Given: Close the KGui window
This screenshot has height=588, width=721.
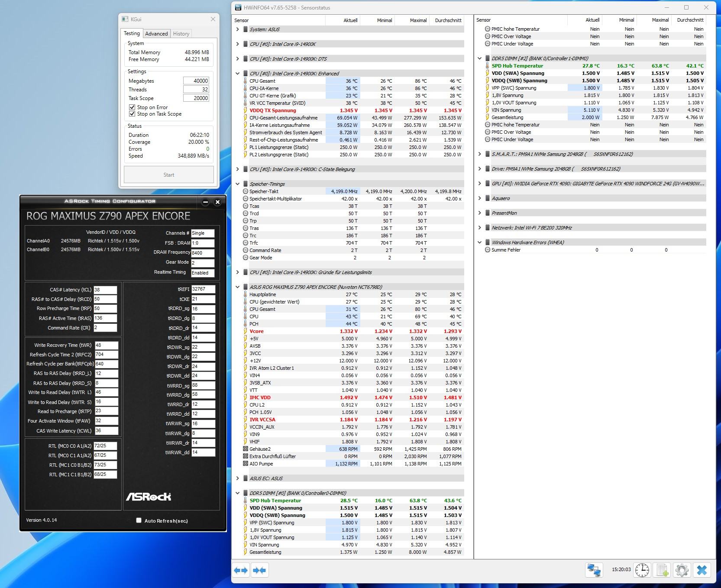Looking at the screenshot, I should [213, 19].
